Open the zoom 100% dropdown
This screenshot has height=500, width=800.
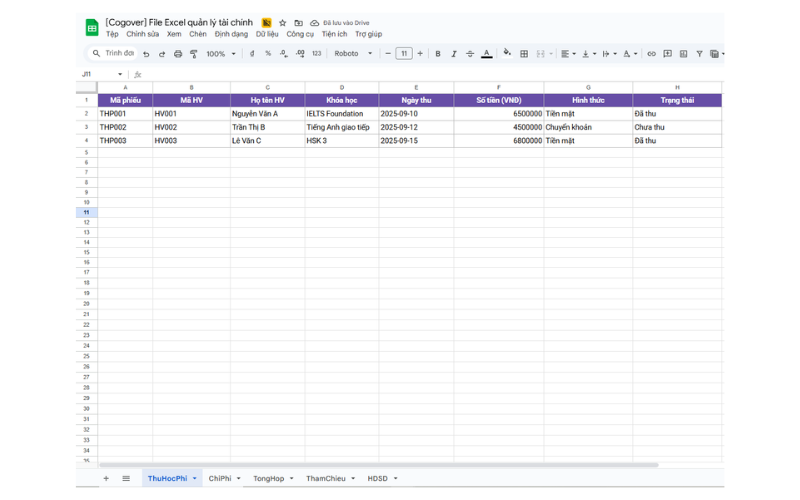click(221, 54)
